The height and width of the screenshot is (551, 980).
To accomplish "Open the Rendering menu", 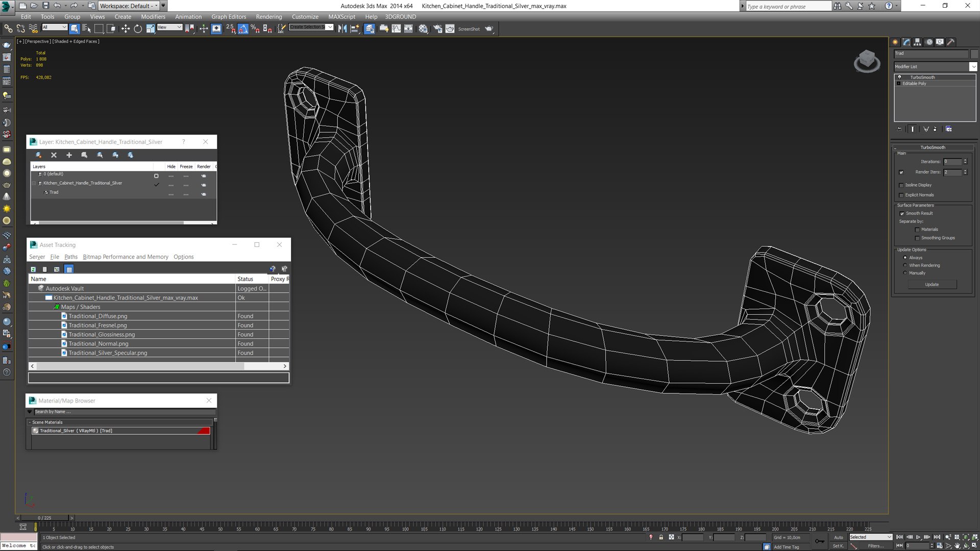I will [268, 16].
